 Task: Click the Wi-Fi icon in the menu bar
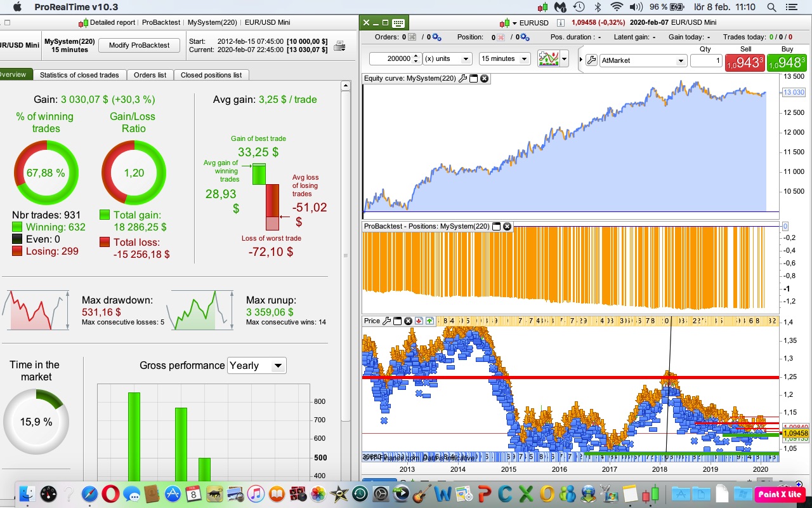pos(616,7)
